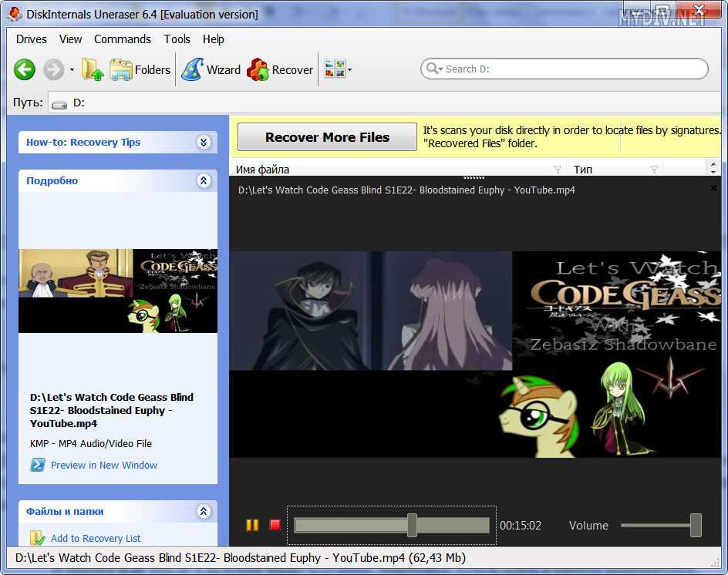728x575 pixels.
Task: Click the Up folder icon
Action: tap(93, 70)
